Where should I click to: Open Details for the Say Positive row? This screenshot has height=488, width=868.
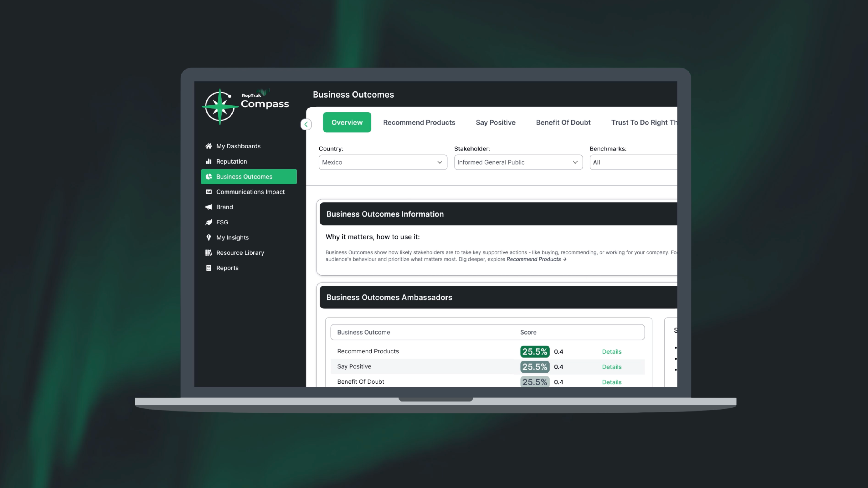pyautogui.click(x=611, y=367)
